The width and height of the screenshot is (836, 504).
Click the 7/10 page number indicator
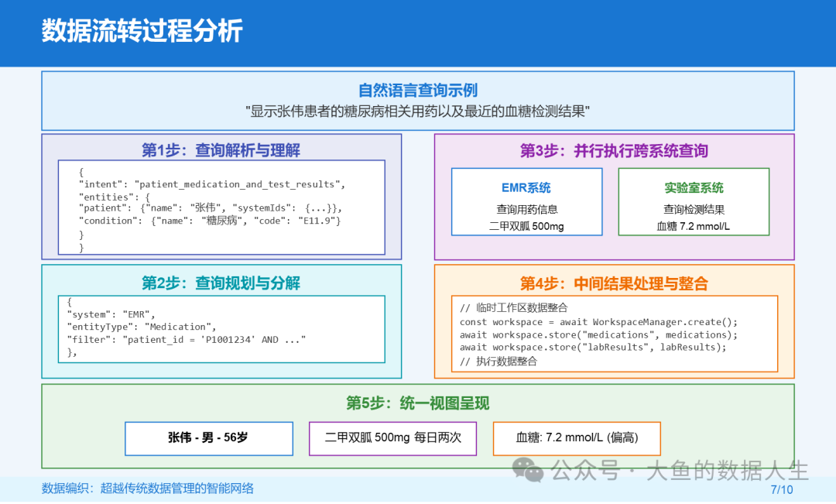pos(781,489)
